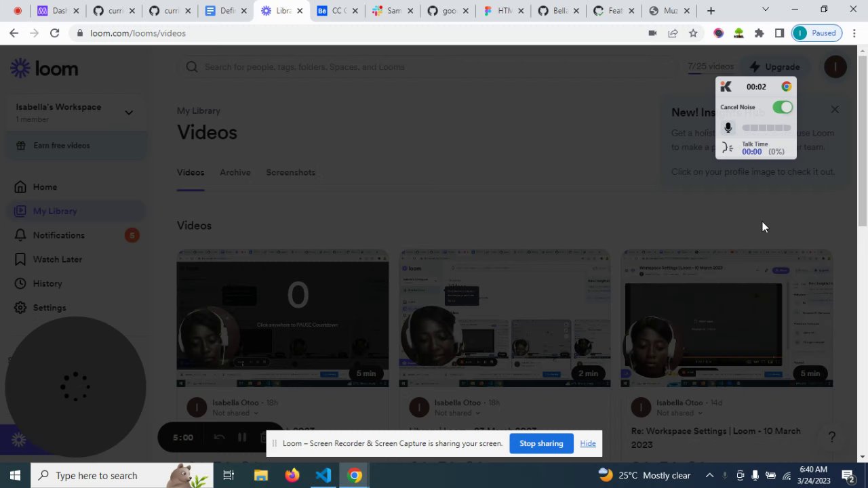Open Chrome tab search dropdown arrow
This screenshot has width=868, height=488.
765,9
